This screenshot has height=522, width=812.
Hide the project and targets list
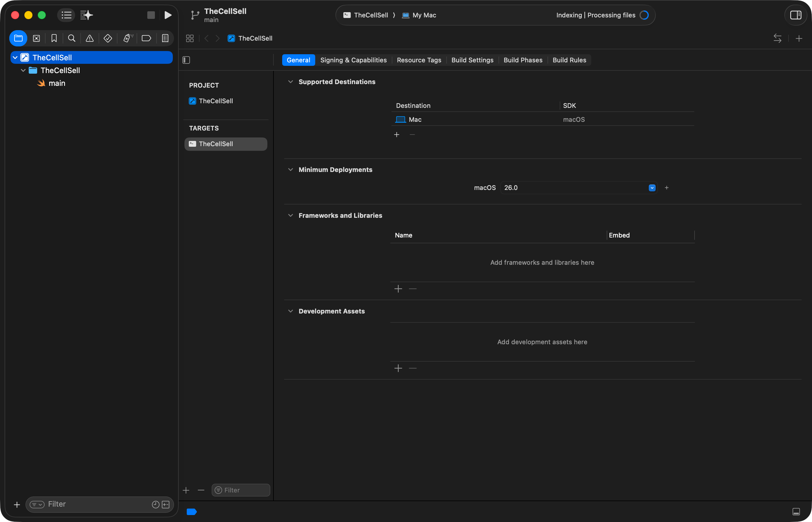click(186, 60)
